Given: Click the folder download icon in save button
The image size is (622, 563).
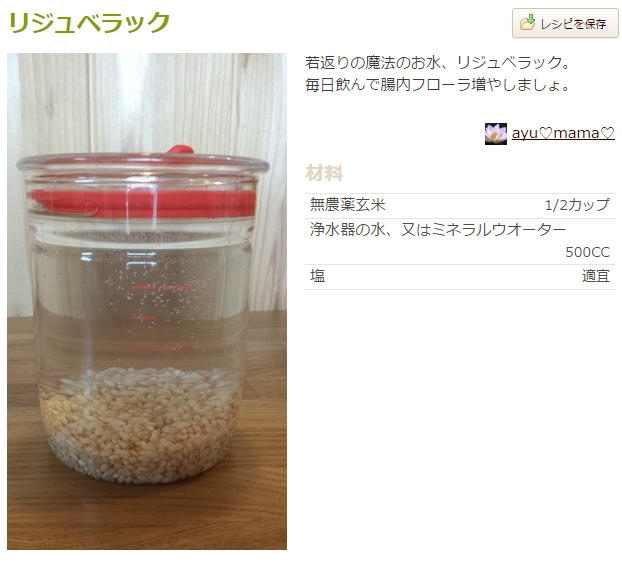Looking at the screenshot, I should (527, 23).
